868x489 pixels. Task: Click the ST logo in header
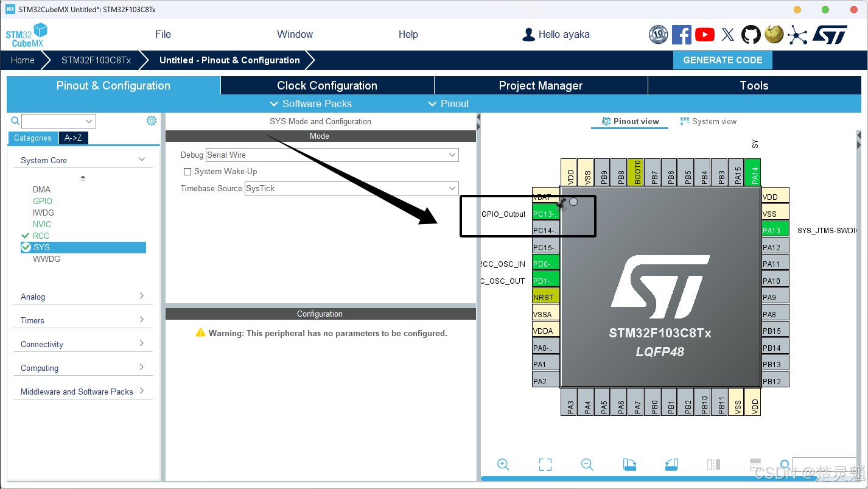(x=830, y=35)
